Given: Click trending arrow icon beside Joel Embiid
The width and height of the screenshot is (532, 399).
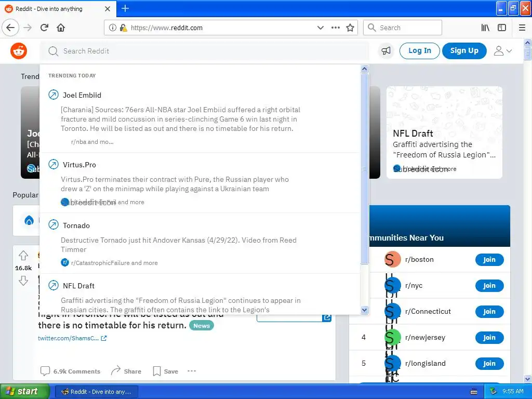Looking at the screenshot, I should pos(54,95).
